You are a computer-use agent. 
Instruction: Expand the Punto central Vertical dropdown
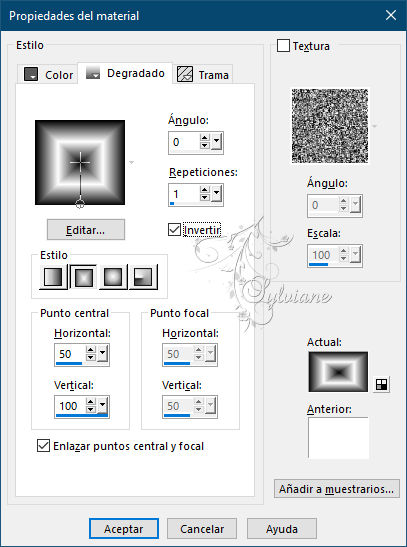pos(103,406)
